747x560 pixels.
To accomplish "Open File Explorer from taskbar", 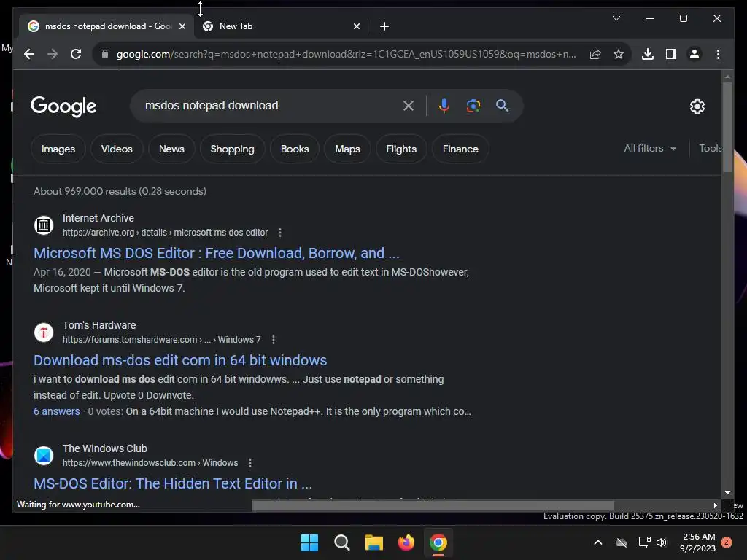I will [374, 542].
